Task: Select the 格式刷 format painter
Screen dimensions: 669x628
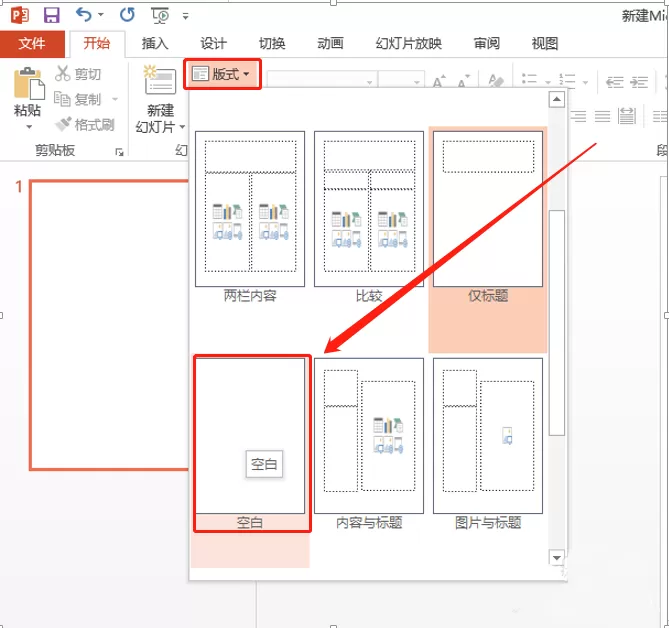Action: (x=85, y=125)
